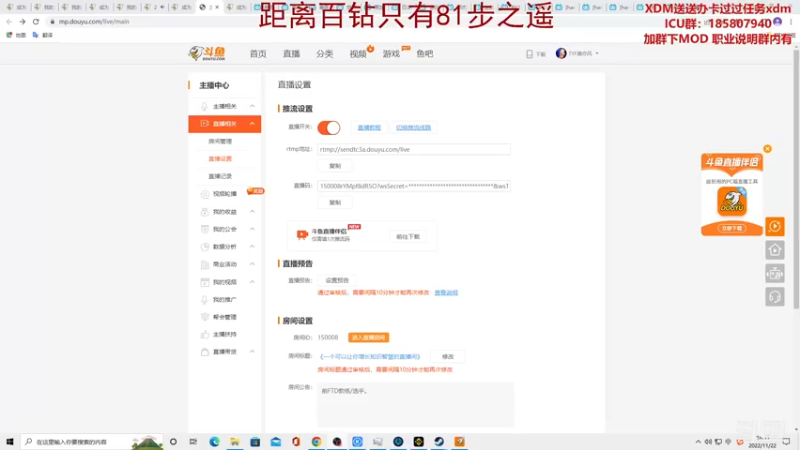The width and height of the screenshot is (800, 450).
Task: Close the 斗鱼直播伴侣 promo popup
Action: (x=767, y=148)
